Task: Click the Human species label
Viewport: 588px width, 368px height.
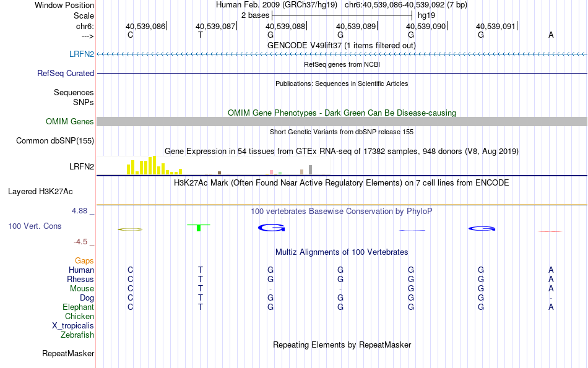Action: (81, 270)
